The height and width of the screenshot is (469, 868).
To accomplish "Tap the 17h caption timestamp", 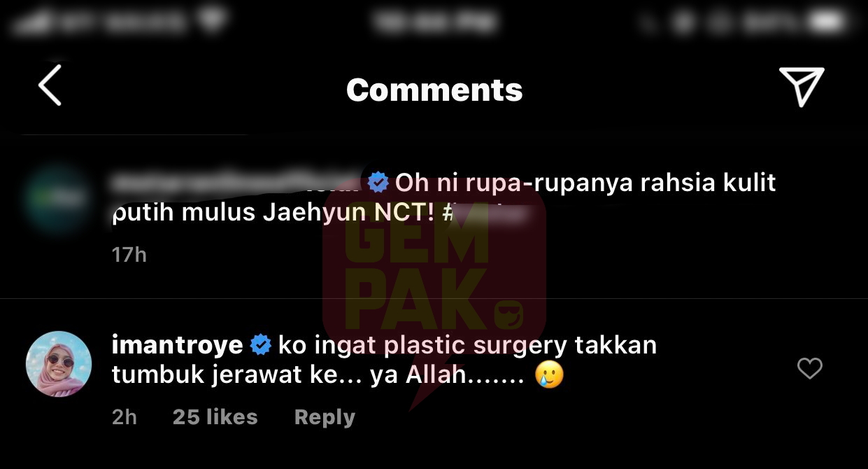I will tap(129, 254).
